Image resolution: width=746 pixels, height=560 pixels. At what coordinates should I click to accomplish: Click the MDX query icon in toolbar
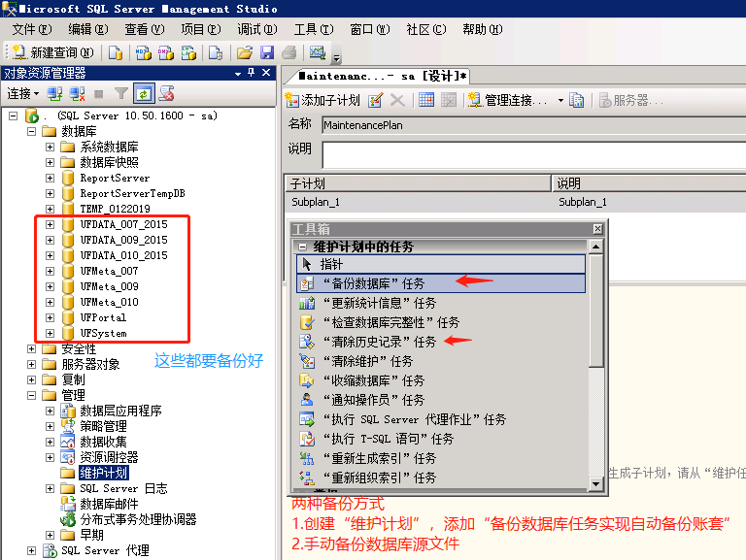click(143, 52)
